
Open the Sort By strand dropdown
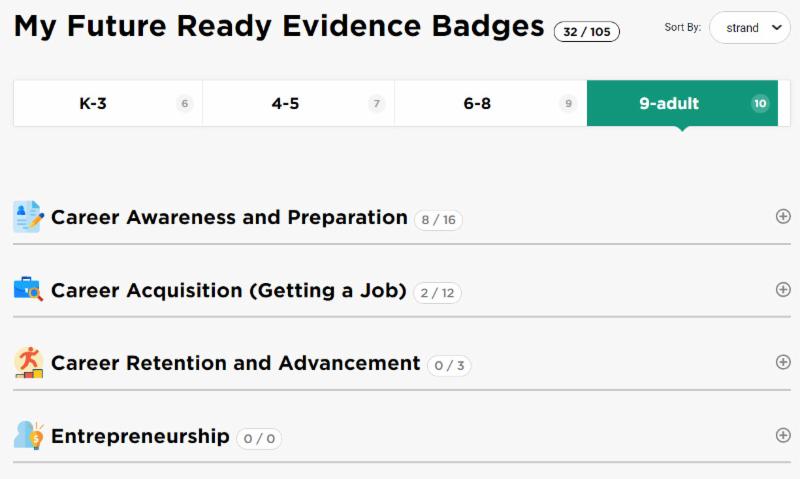[749, 28]
